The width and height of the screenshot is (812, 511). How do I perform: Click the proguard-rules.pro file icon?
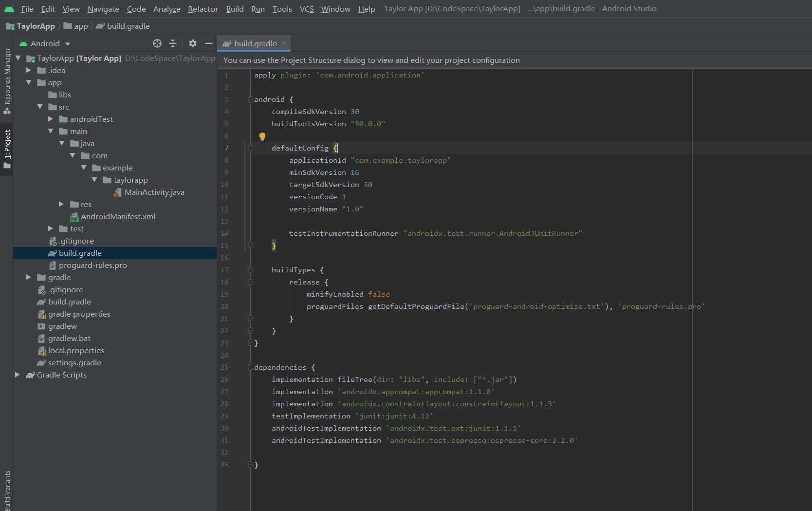[53, 265]
